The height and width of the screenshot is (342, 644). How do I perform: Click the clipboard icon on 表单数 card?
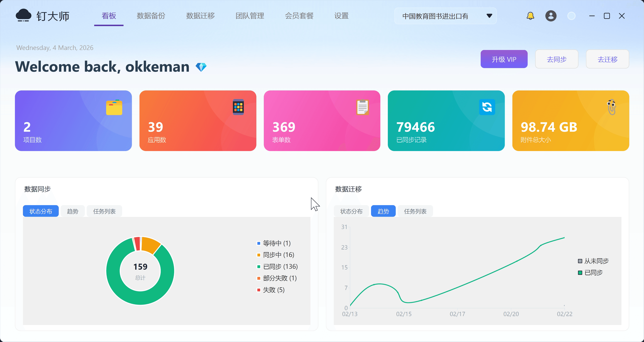[x=362, y=107]
